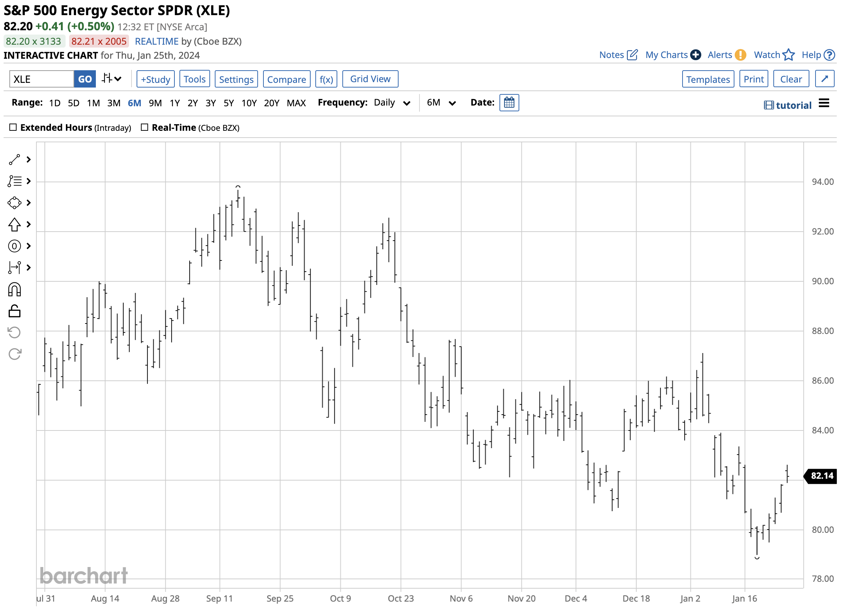Screen dimensions: 862x616
Task: Set range to 1Y
Action: tap(174, 103)
